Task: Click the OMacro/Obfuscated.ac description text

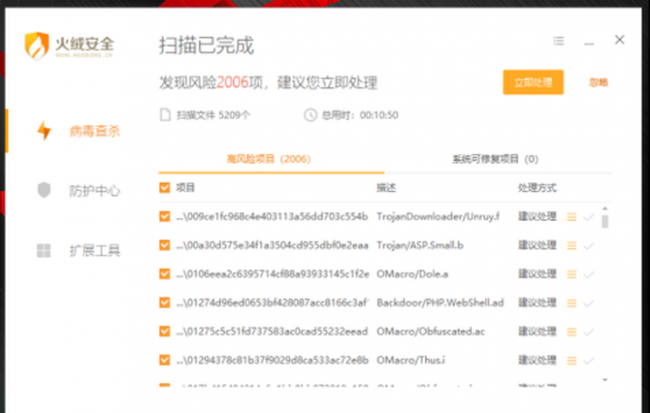Action: (431, 331)
